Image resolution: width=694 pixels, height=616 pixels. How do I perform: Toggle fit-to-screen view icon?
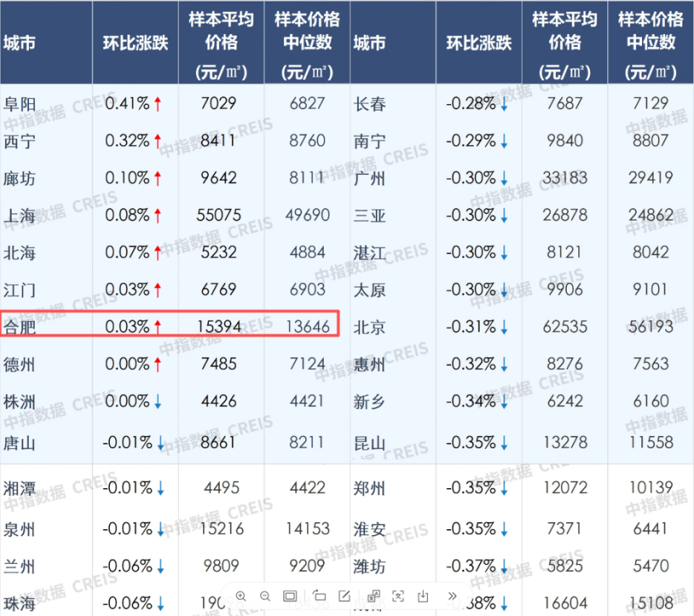click(x=290, y=596)
